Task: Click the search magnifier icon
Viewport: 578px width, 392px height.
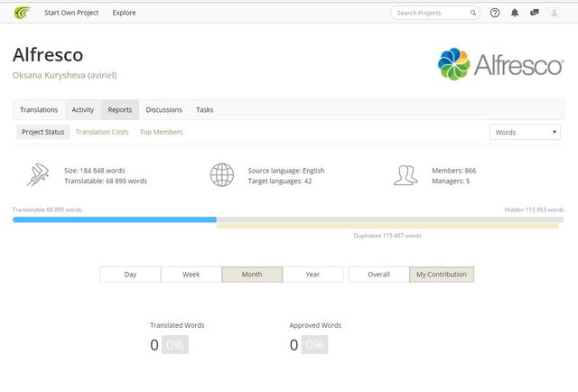Action: coord(473,13)
